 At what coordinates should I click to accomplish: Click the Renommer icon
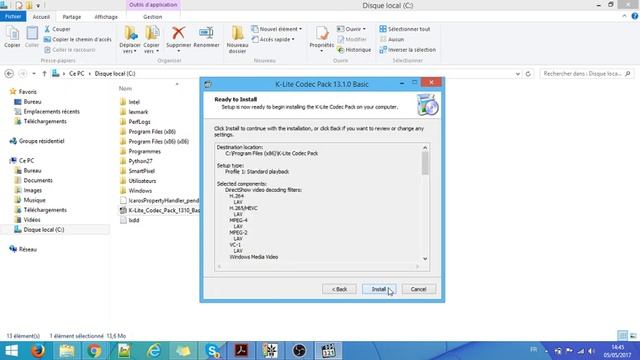coord(206,37)
